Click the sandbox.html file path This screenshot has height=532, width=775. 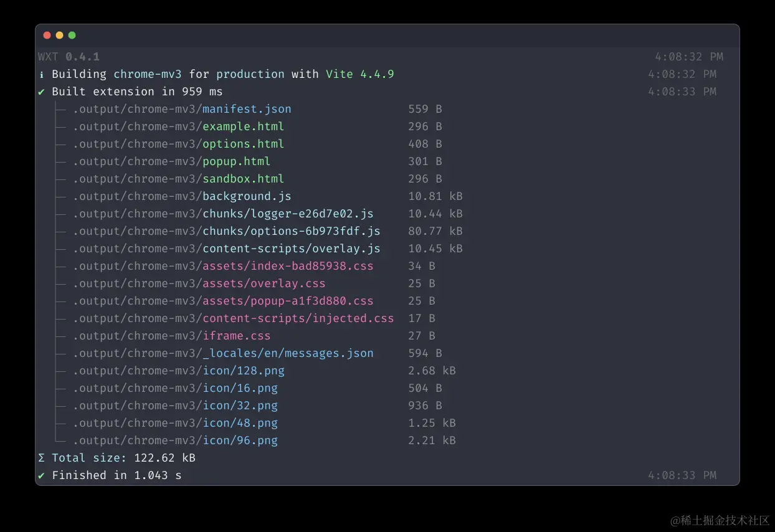click(x=178, y=179)
